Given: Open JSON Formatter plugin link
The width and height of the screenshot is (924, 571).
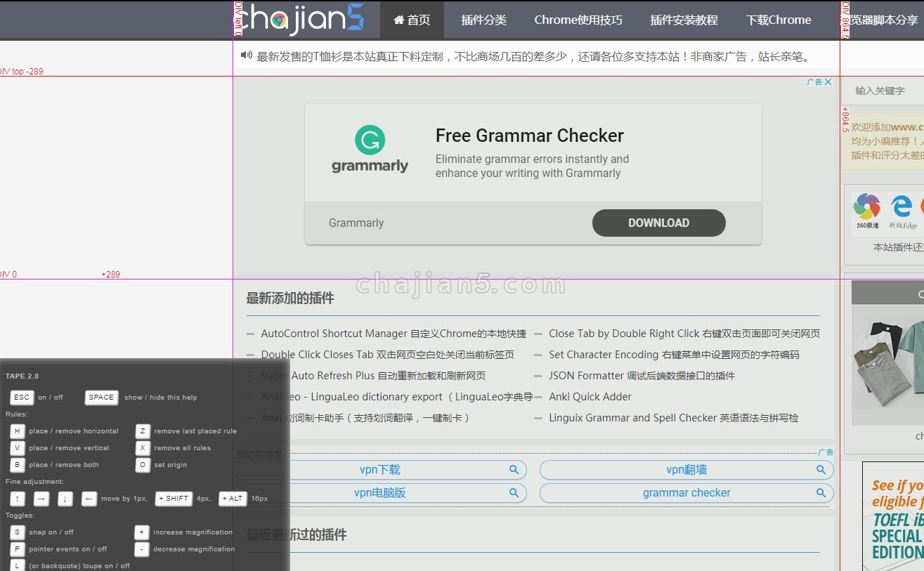Looking at the screenshot, I should click(642, 376).
